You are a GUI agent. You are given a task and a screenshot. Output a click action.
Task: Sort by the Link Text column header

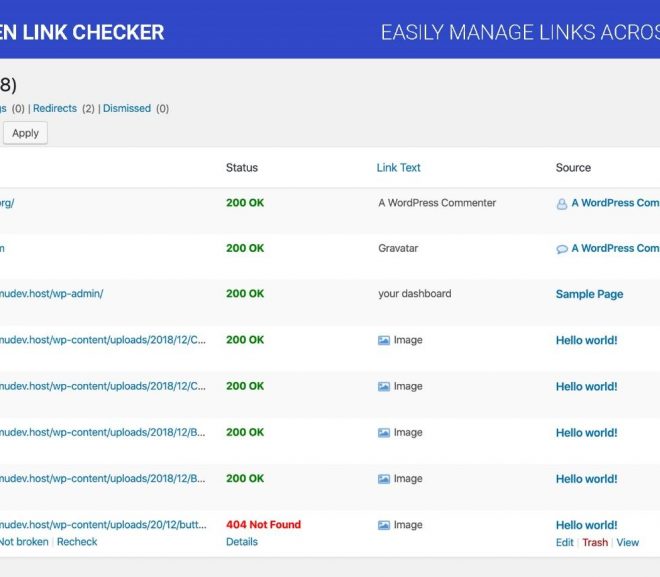point(398,168)
